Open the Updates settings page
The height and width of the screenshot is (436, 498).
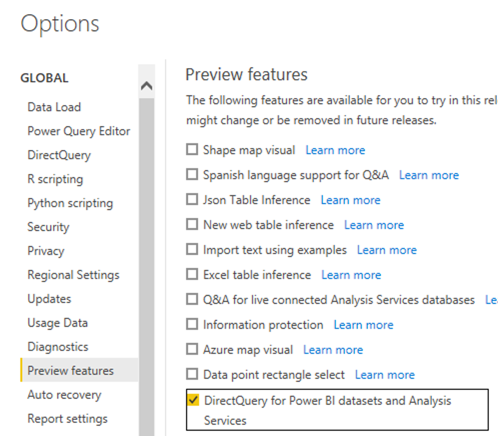(x=49, y=299)
